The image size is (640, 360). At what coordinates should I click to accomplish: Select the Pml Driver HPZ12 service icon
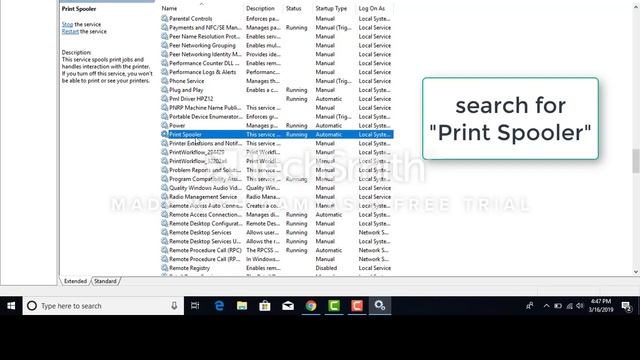(164, 99)
